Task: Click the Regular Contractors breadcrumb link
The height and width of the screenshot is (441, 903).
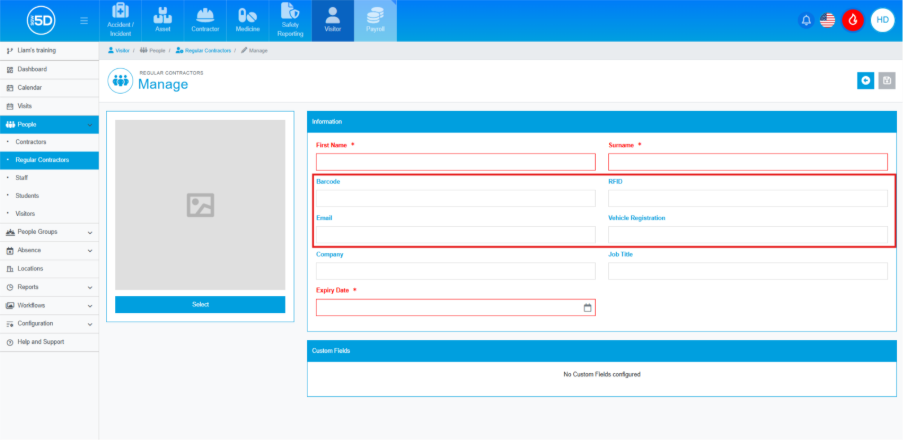Action: pos(205,50)
